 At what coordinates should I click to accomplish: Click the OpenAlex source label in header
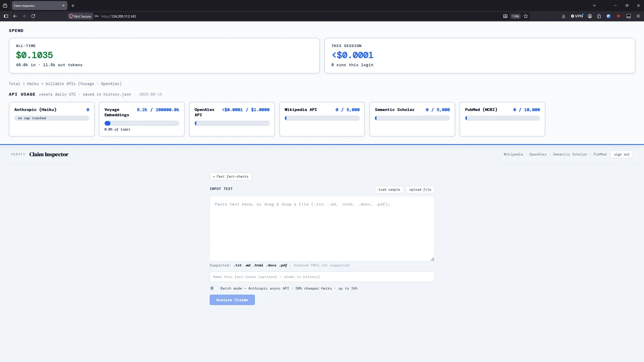tap(538, 154)
